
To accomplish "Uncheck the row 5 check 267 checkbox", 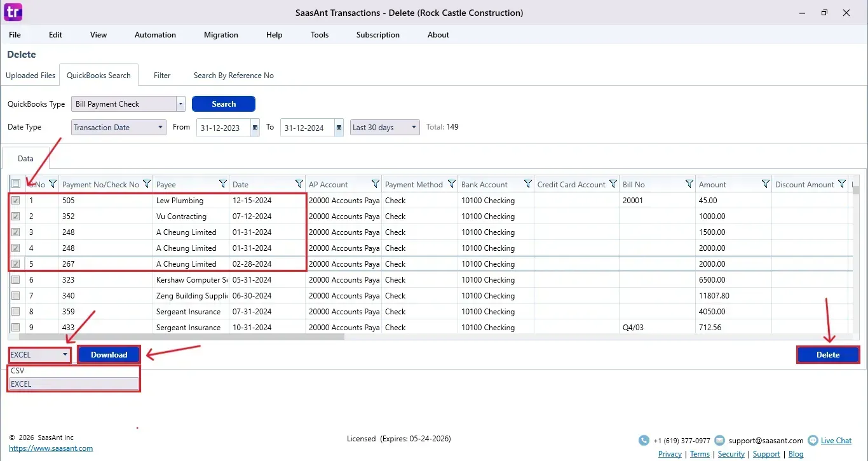I will [16, 264].
